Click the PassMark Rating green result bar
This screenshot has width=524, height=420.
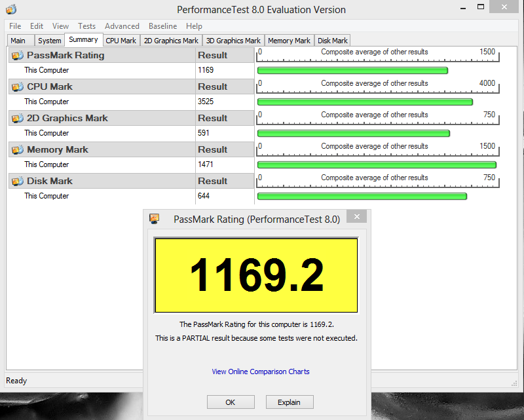coord(352,71)
